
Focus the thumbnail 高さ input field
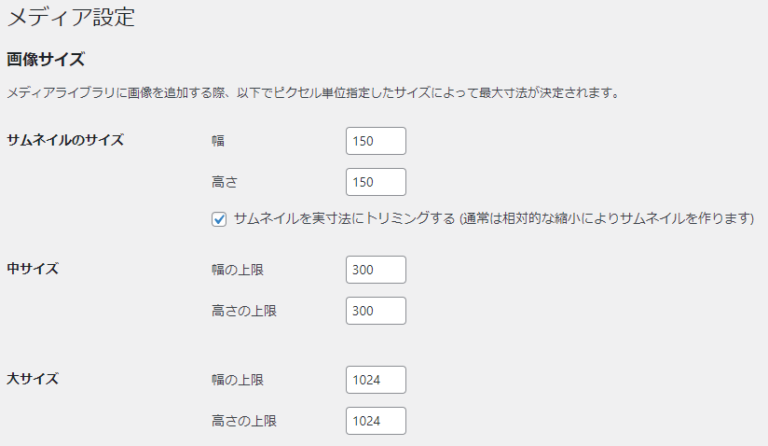(375, 182)
